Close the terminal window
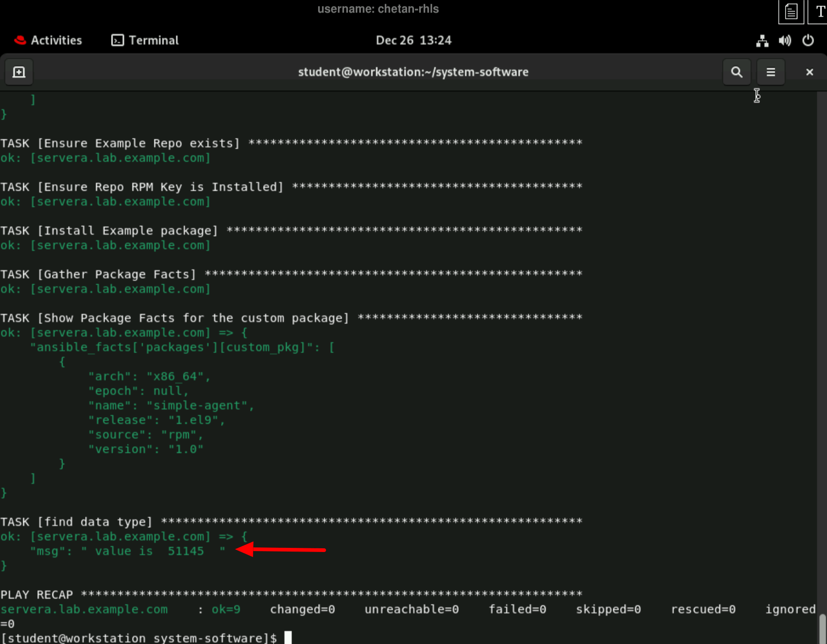Viewport: 827px width, 644px height. pyautogui.click(x=809, y=72)
